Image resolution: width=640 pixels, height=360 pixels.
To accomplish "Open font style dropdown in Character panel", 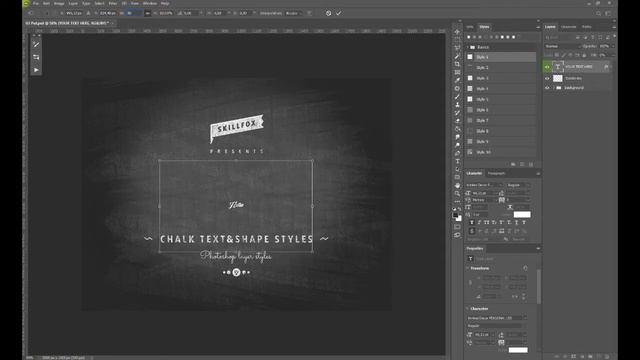I will [518, 185].
